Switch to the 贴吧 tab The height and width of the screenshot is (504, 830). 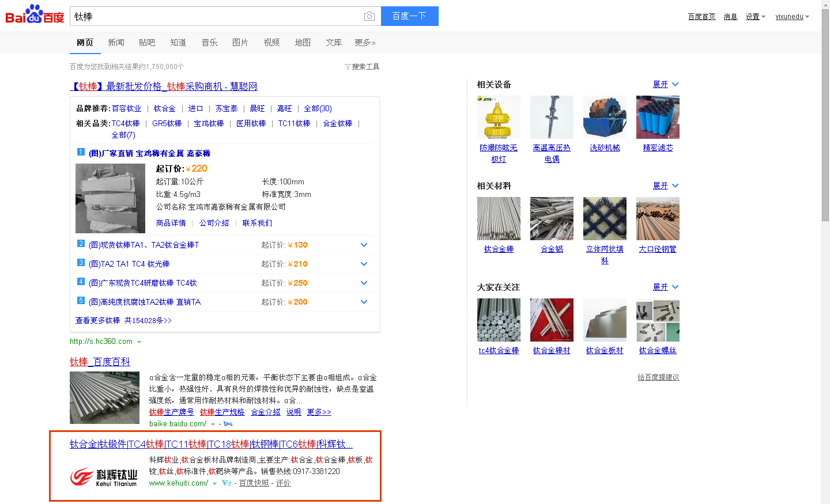[x=147, y=43]
